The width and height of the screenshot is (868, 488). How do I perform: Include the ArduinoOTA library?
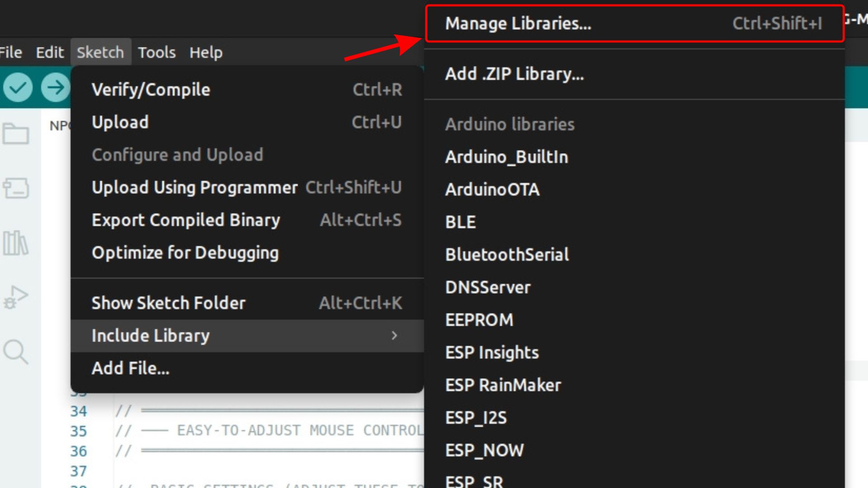point(635,189)
